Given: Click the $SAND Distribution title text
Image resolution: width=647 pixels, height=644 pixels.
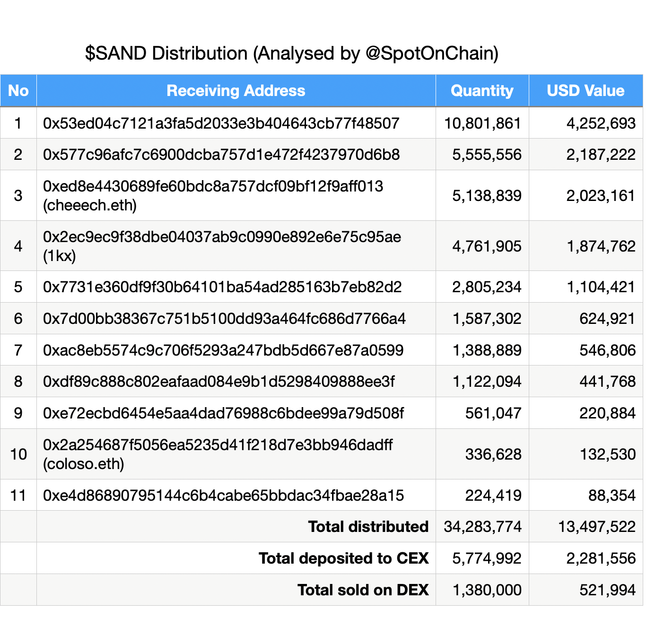Looking at the screenshot, I should (292, 53).
